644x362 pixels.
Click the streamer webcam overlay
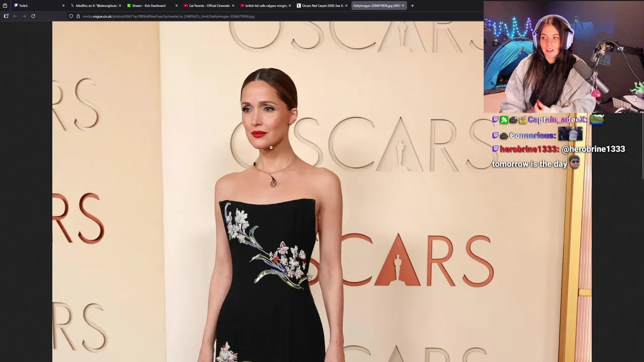click(563, 57)
